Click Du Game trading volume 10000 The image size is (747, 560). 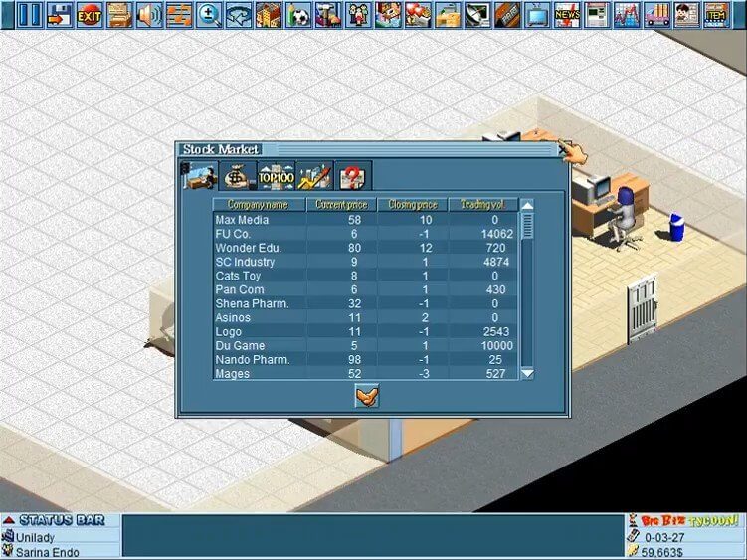(x=497, y=345)
